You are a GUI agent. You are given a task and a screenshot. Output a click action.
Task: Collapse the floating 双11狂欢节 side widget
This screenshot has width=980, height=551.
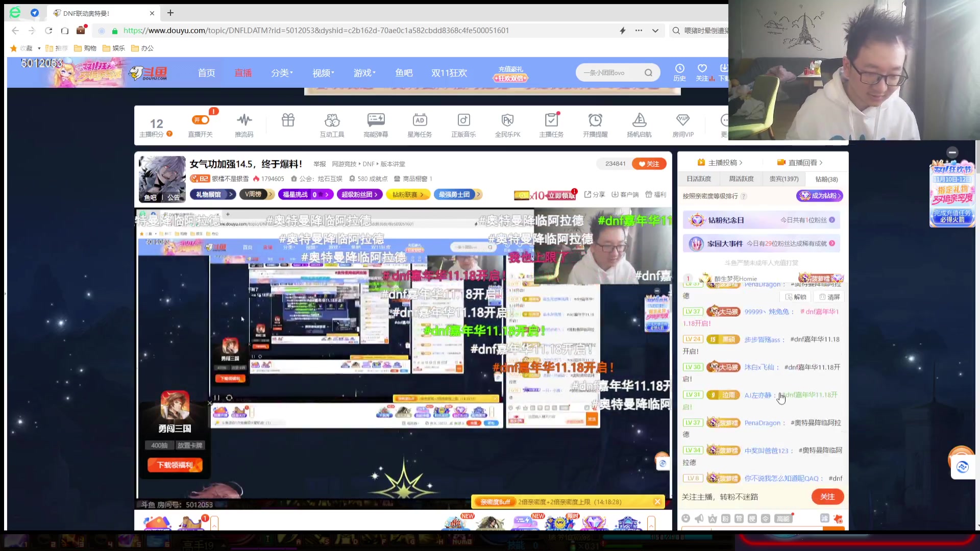pyautogui.click(x=952, y=152)
